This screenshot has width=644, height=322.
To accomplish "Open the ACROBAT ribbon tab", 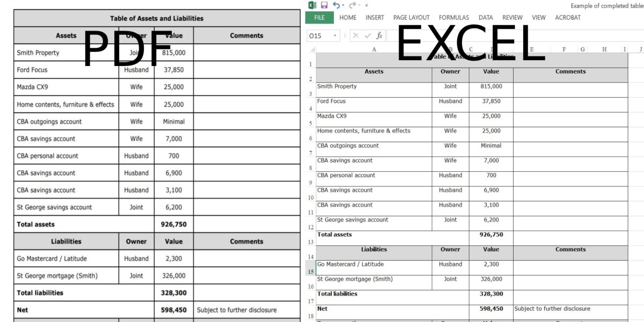I will tap(568, 18).
